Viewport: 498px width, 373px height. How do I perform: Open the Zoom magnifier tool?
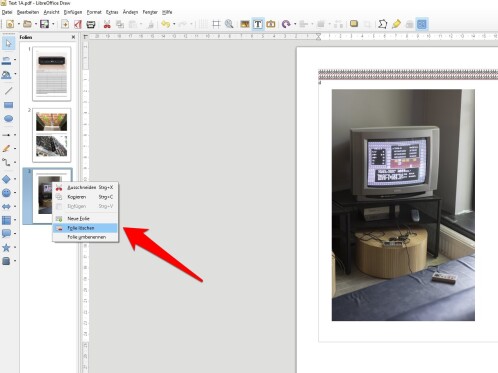coord(229,24)
